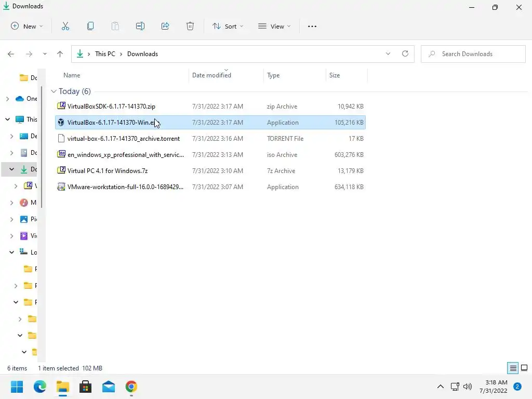This screenshot has height=399, width=532.
Task: Select virtual-box-6.1.17-141370_archive.torrent file name
Action: click(124, 138)
